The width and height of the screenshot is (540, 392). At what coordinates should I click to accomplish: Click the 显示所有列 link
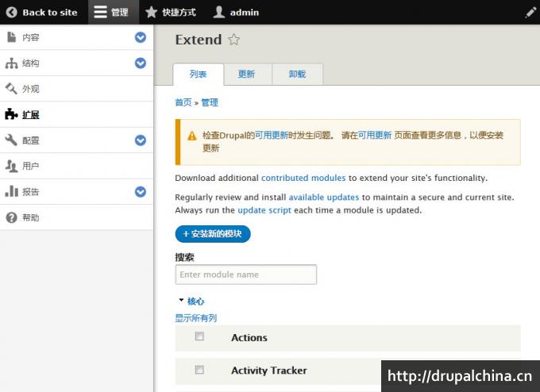tap(195, 318)
